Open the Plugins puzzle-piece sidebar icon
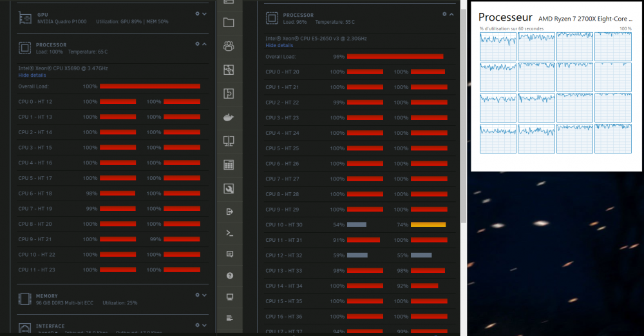Image resolution: width=644 pixels, height=336 pixels. 229,94
